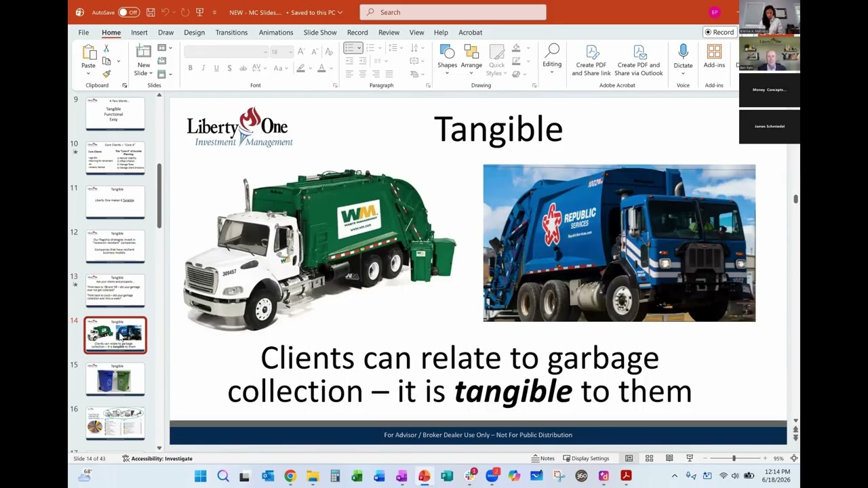Align text left in Paragraph group
The width and height of the screenshot is (868, 488).
tap(349, 73)
